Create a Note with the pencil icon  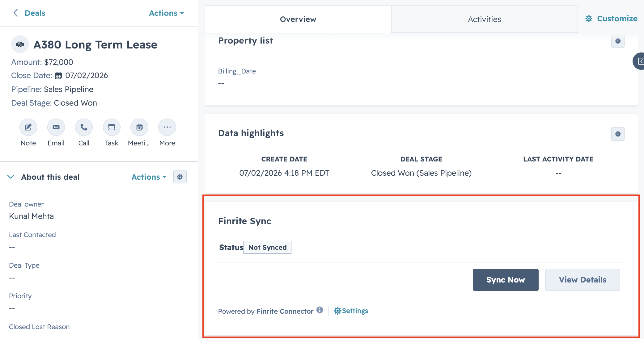(x=28, y=127)
